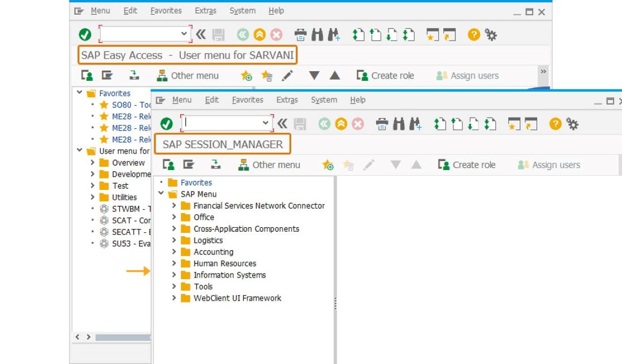Open System menu in SARVANI window
This screenshot has width=622, height=364.
(243, 11)
